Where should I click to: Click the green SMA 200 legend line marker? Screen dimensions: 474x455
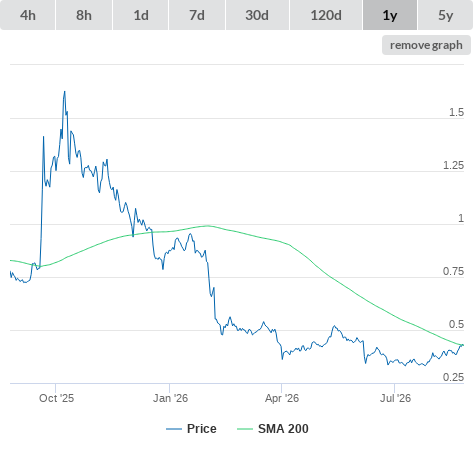point(245,429)
